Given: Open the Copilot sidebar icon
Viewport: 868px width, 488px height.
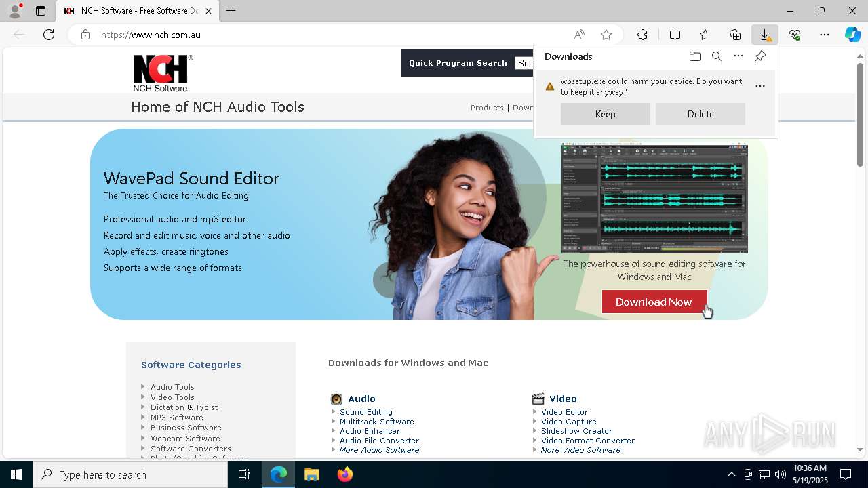Looking at the screenshot, I should (x=852, y=35).
